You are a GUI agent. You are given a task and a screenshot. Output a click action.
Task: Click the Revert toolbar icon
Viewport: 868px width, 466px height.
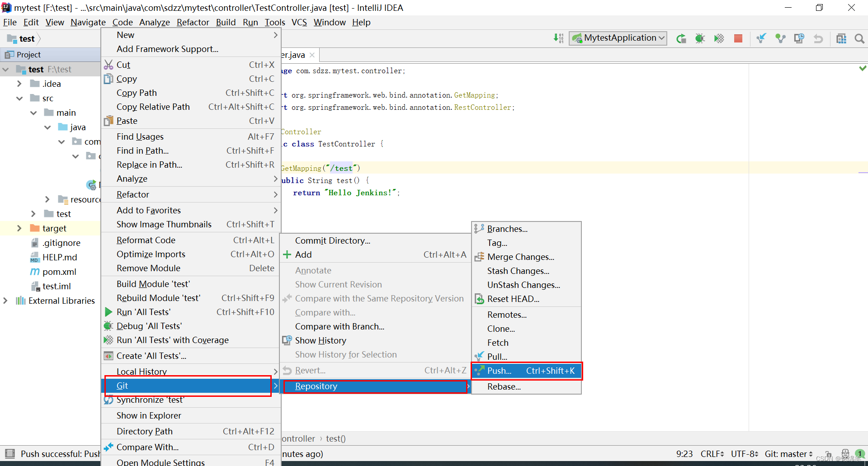(818, 39)
